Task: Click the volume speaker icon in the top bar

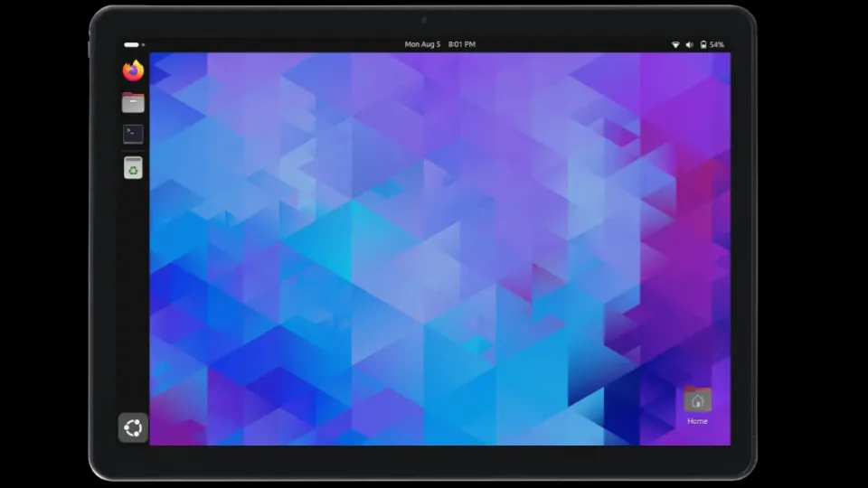Action: click(x=689, y=44)
